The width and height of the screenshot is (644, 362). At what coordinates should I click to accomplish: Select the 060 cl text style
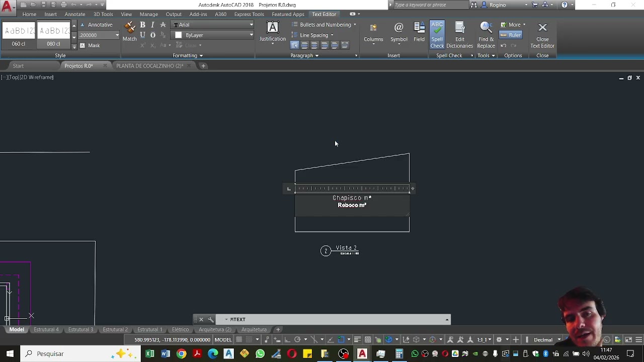(x=19, y=35)
